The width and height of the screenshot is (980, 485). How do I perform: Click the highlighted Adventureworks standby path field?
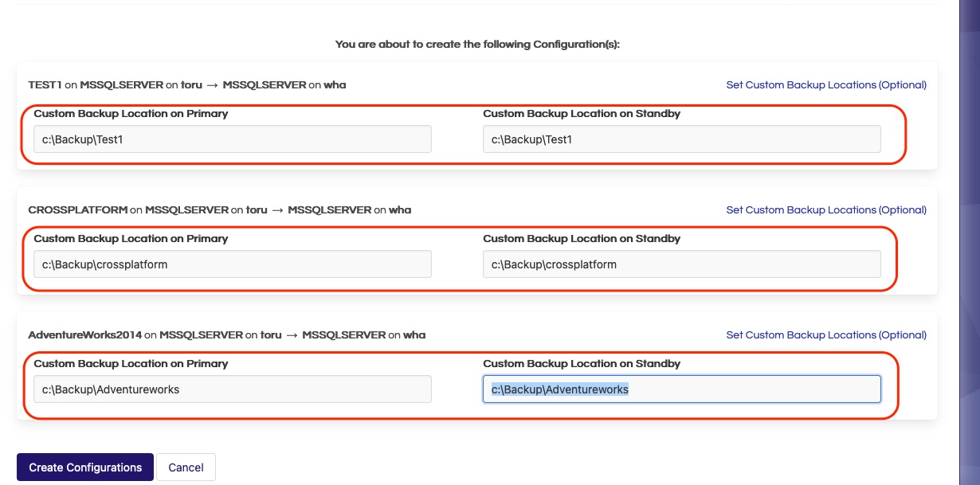tap(681, 389)
